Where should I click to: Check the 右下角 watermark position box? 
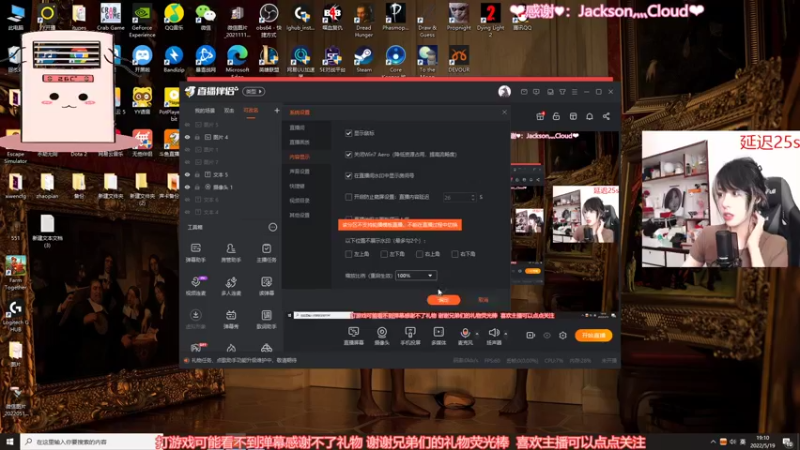[455, 254]
